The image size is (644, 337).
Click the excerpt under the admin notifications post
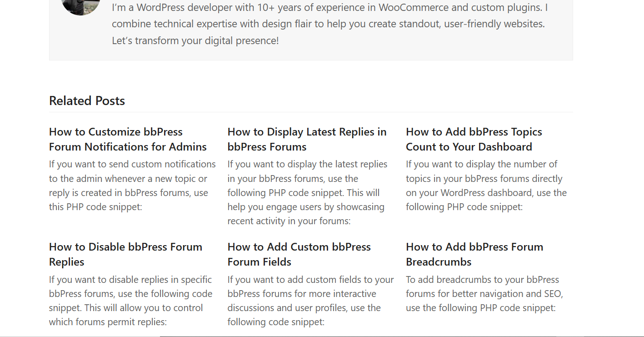[x=132, y=185]
